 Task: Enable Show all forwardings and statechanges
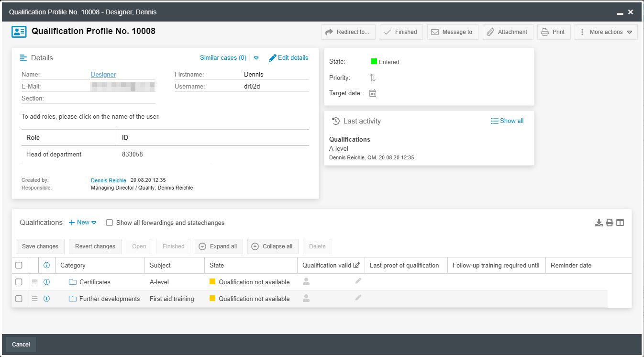click(110, 223)
